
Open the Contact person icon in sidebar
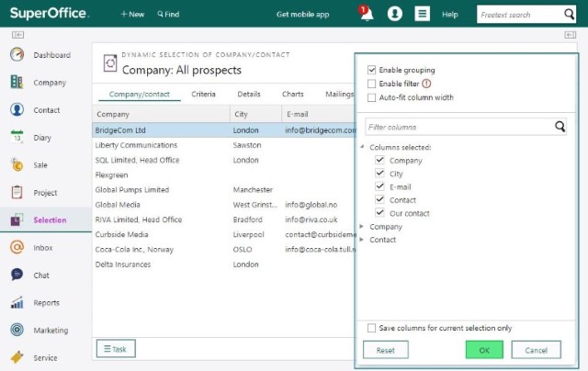pyautogui.click(x=17, y=110)
